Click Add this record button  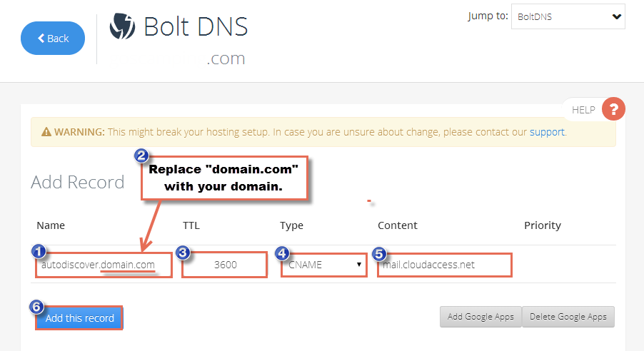tap(80, 318)
